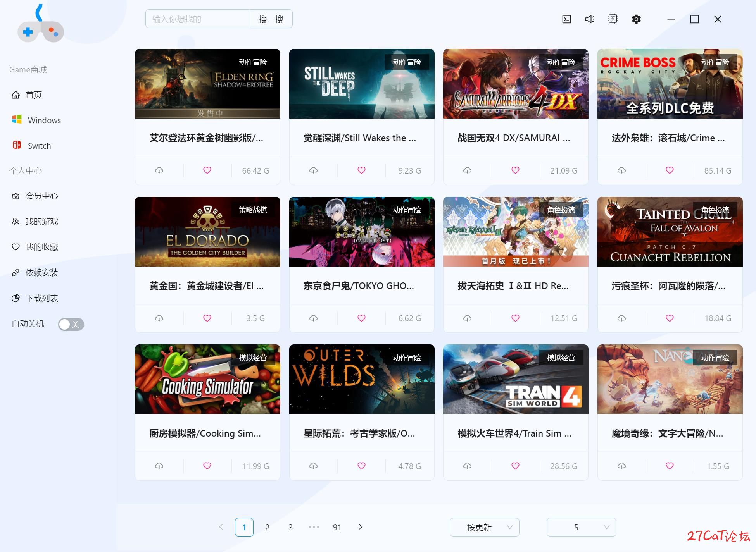Favorite Cooking Simulator heart icon

pyautogui.click(x=207, y=466)
